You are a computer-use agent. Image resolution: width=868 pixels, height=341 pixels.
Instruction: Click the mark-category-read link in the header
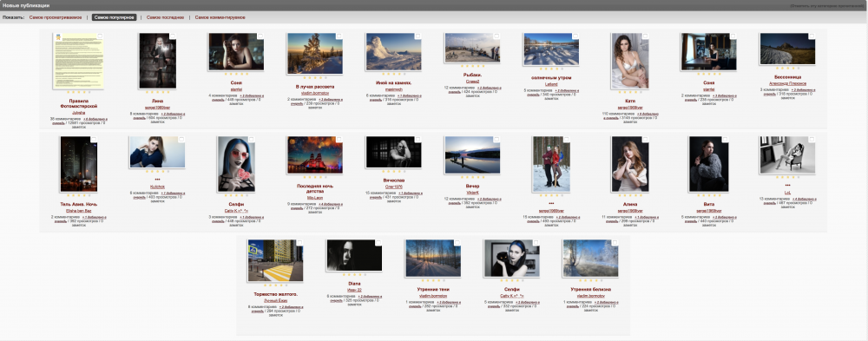point(826,5)
